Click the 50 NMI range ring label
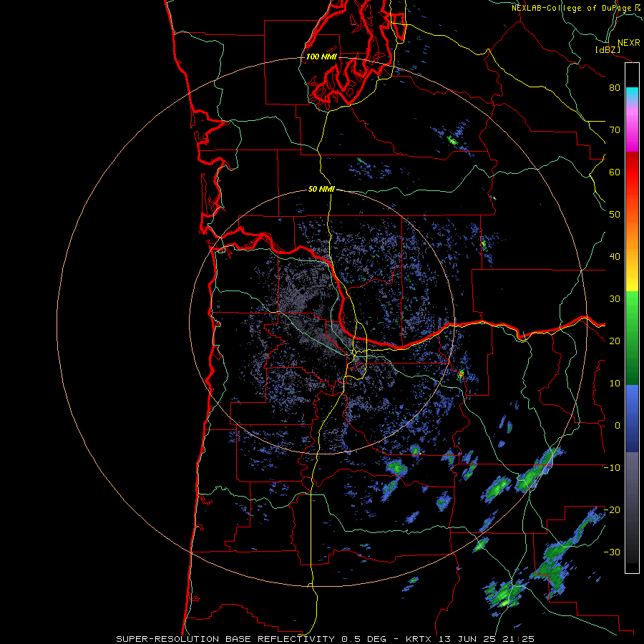The image size is (644, 644). (x=321, y=190)
